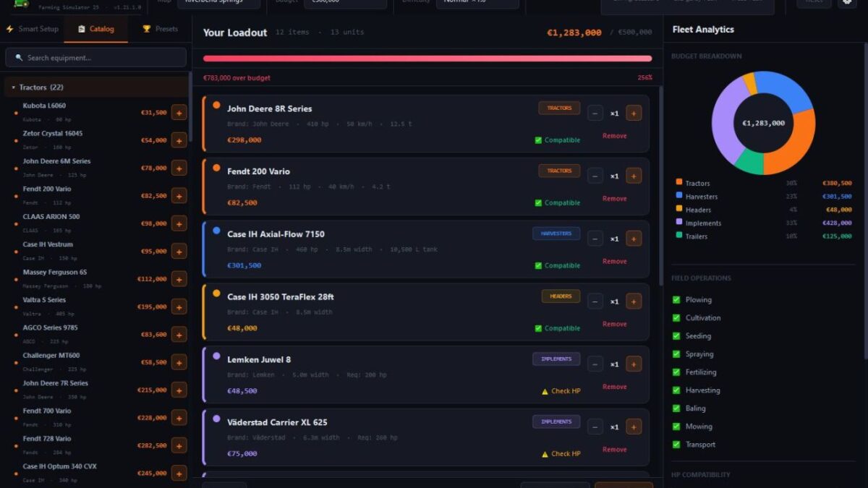Decrease Case IH Axial-Flow 7150 quantity
The height and width of the screenshot is (488, 868).
[x=595, y=239]
